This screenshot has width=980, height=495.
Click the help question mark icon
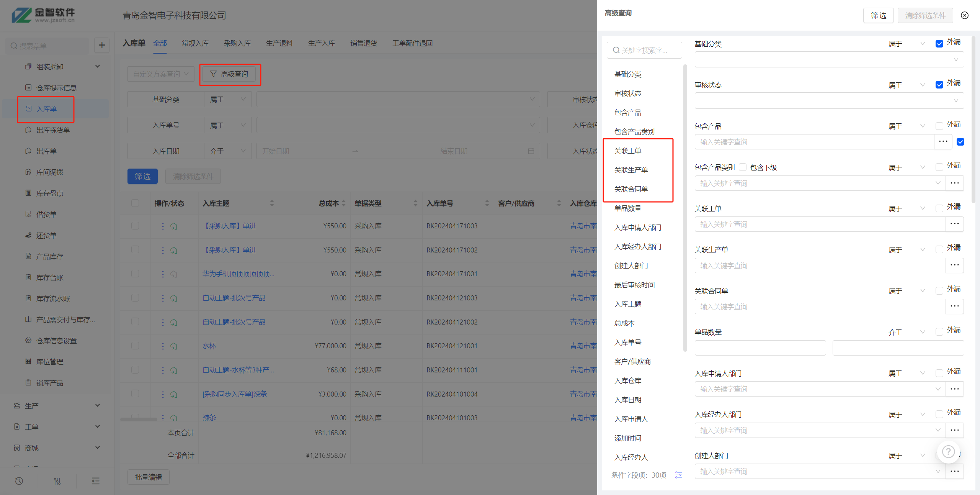click(x=948, y=452)
